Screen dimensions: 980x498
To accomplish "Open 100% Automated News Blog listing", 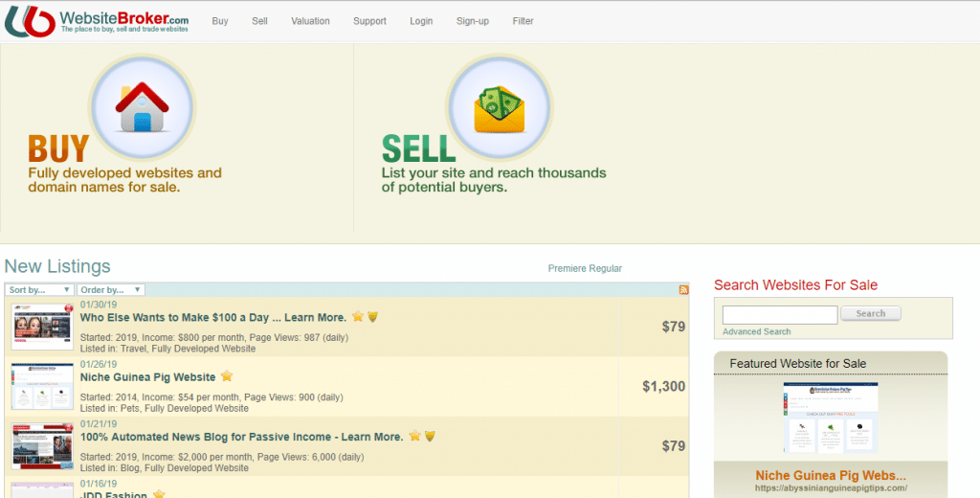I will point(241,437).
